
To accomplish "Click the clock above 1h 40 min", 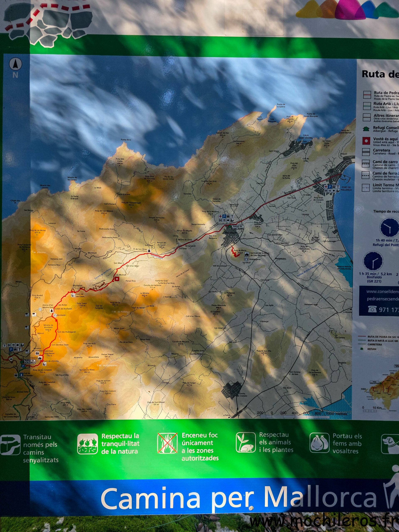I will click(x=389, y=228).
